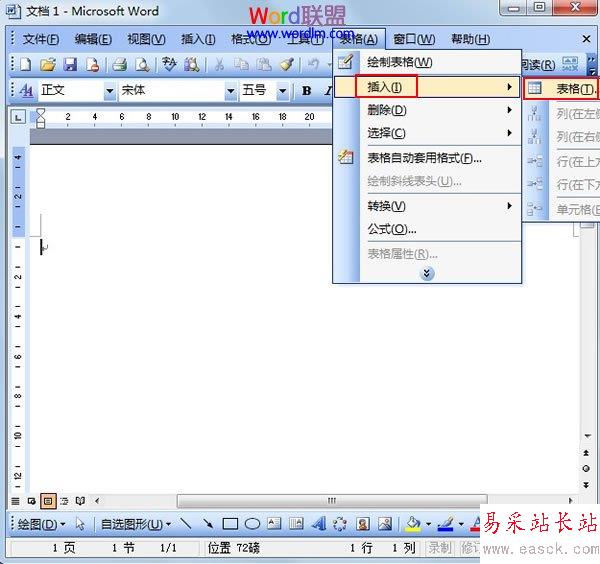
Task: Expand the 转换(V) submenu
Action: (x=427, y=206)
